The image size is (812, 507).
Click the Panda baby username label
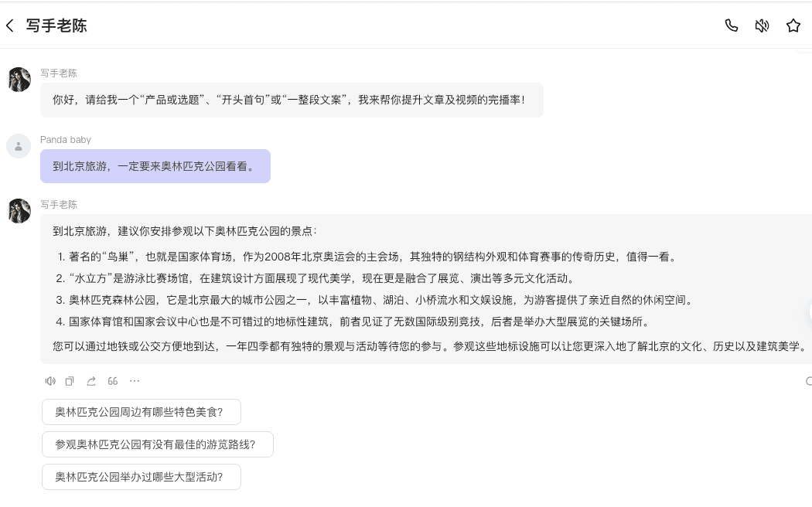66,140
